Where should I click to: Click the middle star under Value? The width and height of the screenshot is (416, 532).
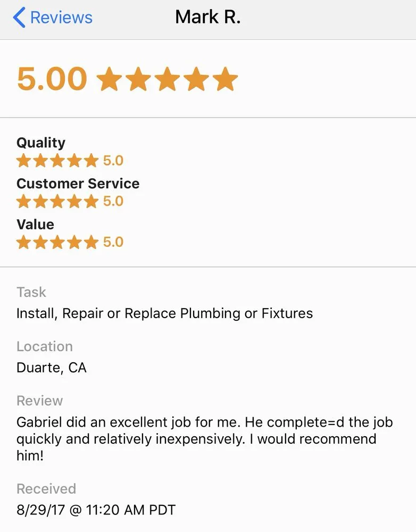pyautogui.click(x=57, y=242)
